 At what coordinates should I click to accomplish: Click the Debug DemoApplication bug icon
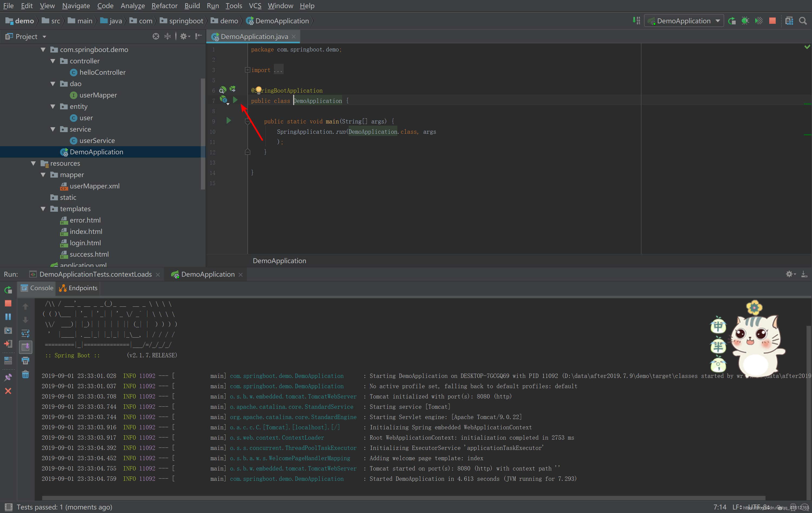point(745,21)
